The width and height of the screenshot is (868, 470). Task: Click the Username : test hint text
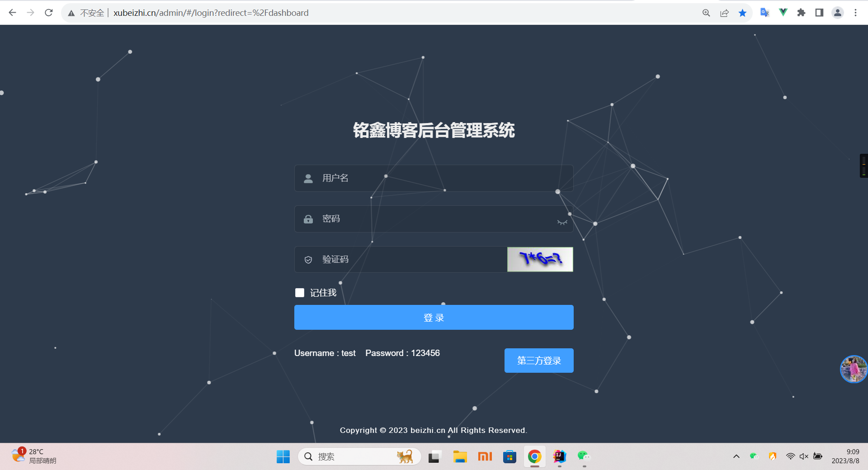(325, 353)
